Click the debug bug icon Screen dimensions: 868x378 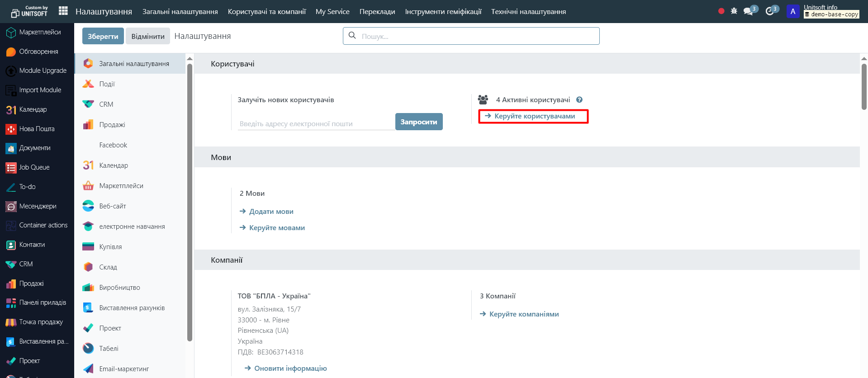(x=734, y=11)
